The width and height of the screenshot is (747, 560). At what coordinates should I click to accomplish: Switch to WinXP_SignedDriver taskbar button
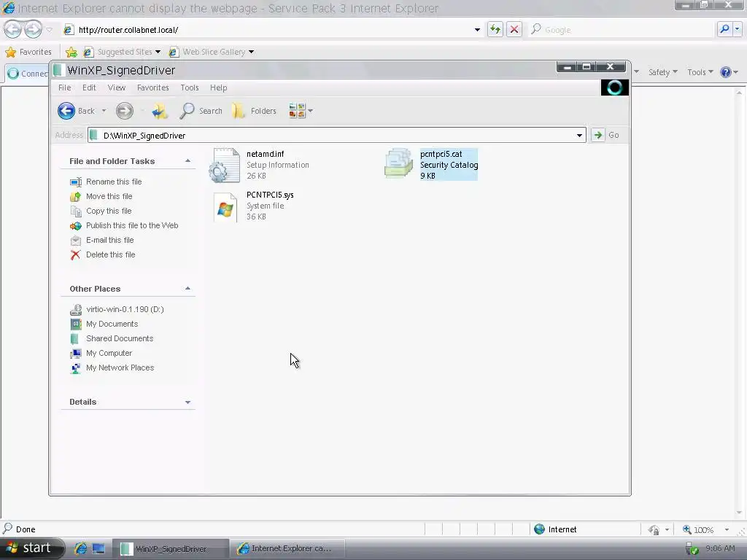[171, 548]
